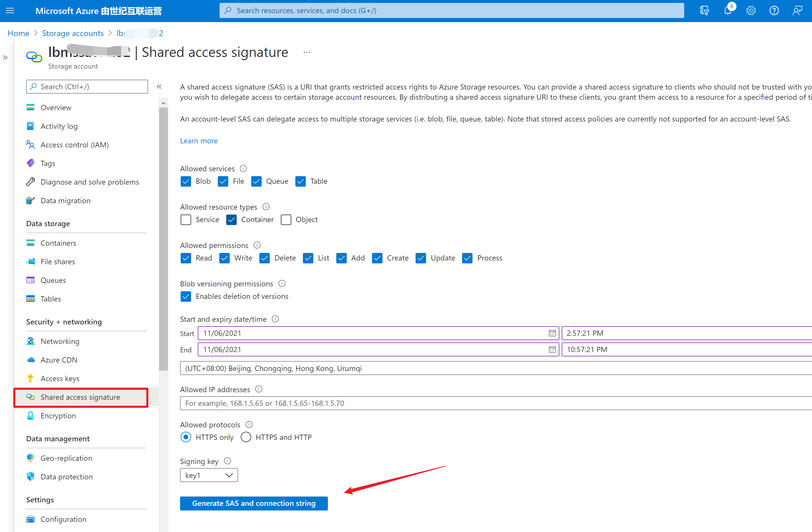This screenshot has height=532, width=812.
Task: Open portal settings gear icon
Action: click(751, 10)
